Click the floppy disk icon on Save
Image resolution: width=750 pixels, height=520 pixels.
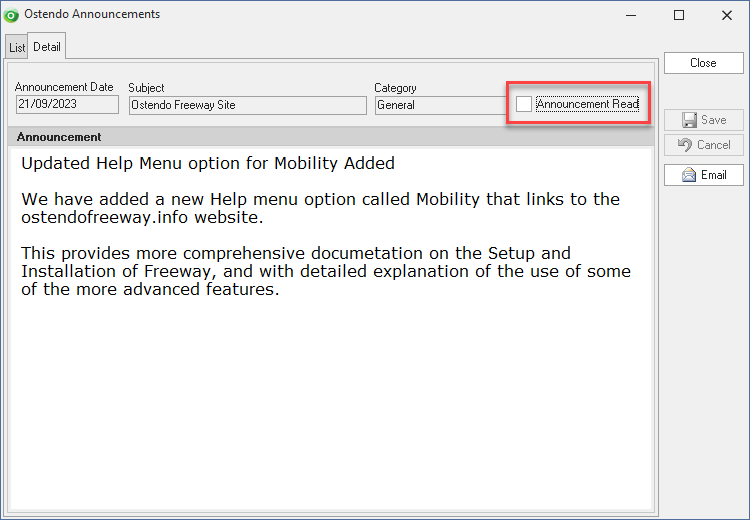689,120
